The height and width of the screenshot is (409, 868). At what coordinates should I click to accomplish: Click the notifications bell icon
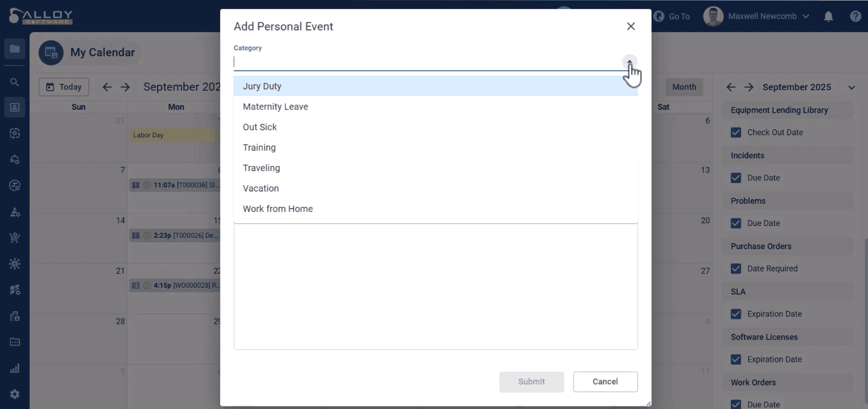(828, 17)
